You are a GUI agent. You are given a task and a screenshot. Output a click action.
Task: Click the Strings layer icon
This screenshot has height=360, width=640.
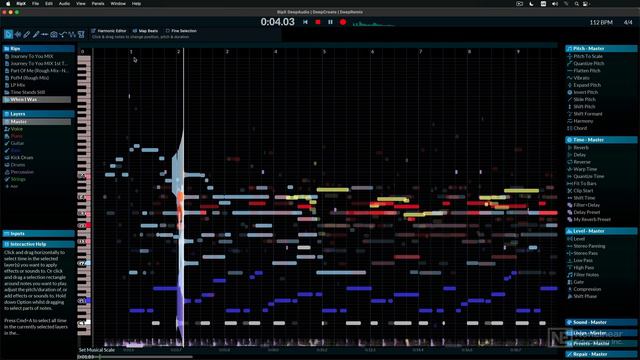[7, 179]
